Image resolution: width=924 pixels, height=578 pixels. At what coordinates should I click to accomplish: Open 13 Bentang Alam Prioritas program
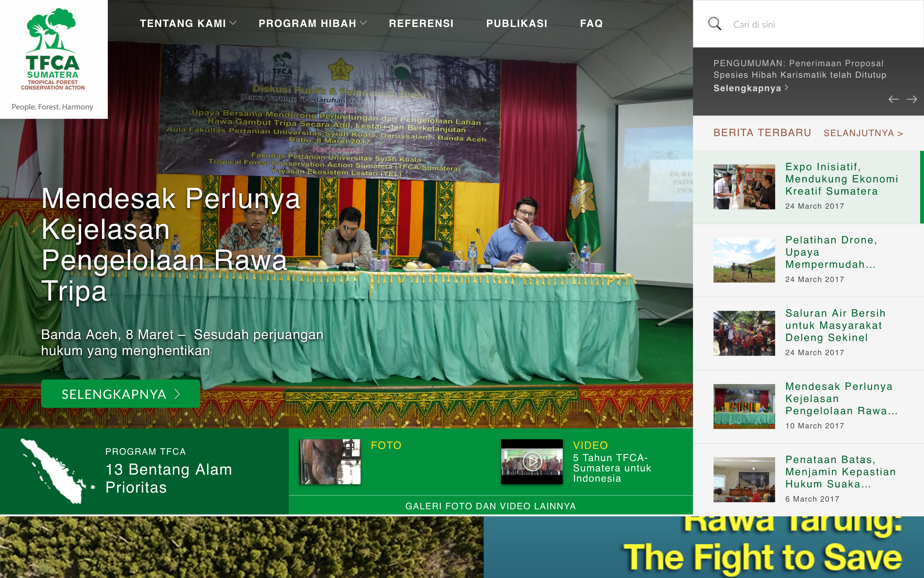pos(169,478)
